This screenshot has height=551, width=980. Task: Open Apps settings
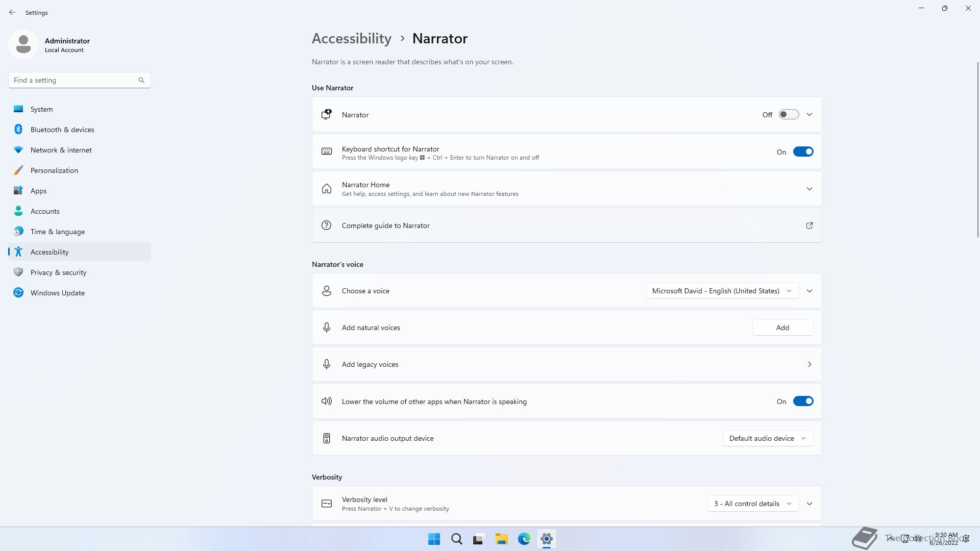80,191
